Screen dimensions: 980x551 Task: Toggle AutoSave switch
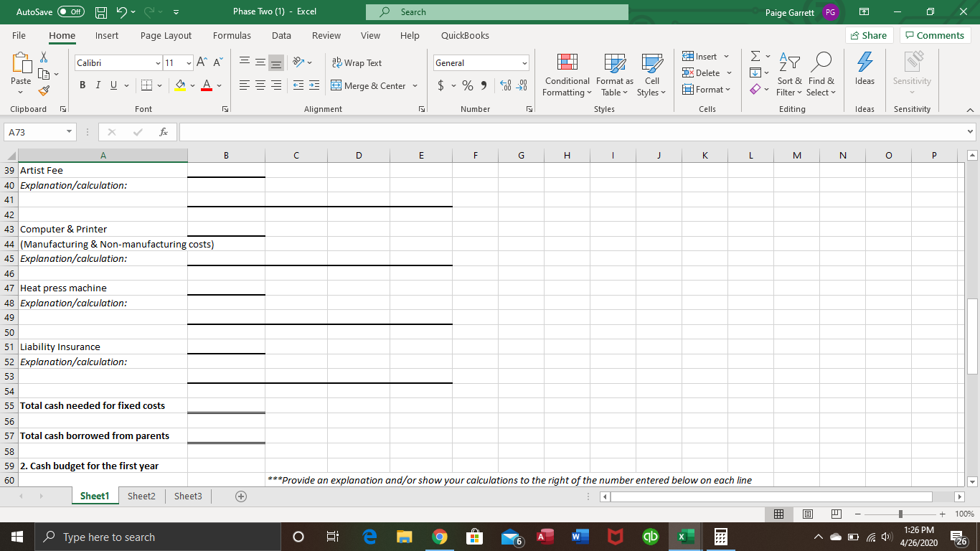[x=70, y=12]
